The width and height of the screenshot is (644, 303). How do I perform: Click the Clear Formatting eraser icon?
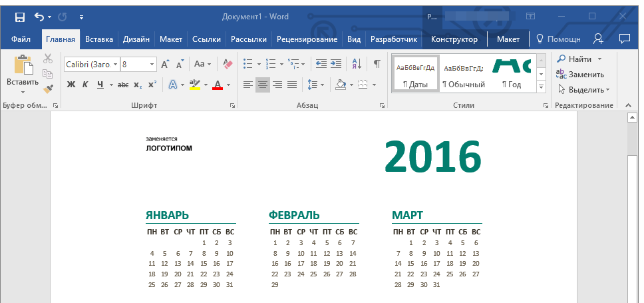click(x=228, y=64)
